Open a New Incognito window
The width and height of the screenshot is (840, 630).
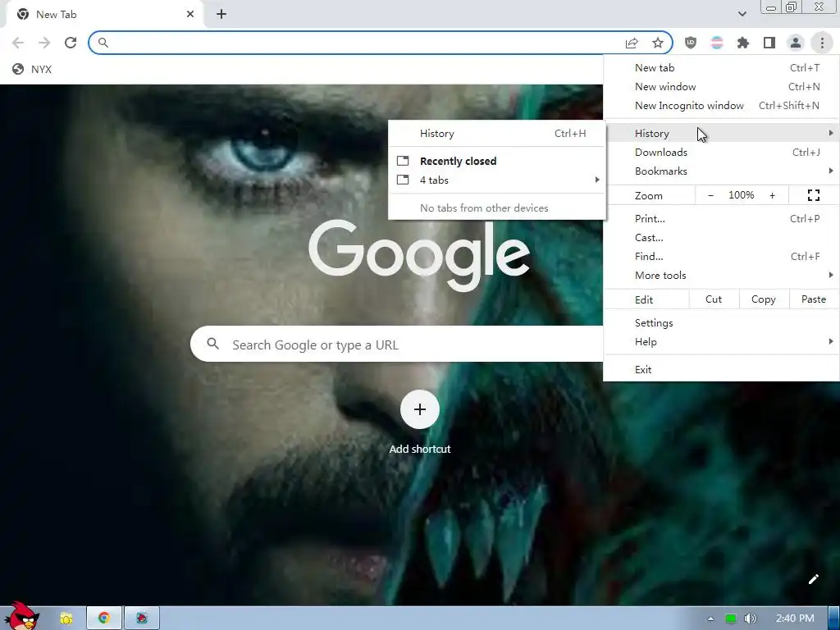pos(721,106)
